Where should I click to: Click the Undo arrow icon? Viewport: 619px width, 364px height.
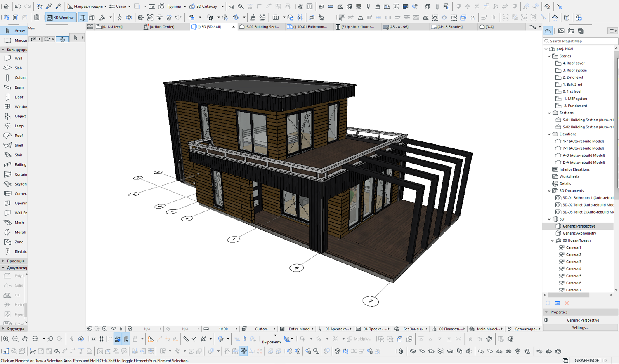18,6
